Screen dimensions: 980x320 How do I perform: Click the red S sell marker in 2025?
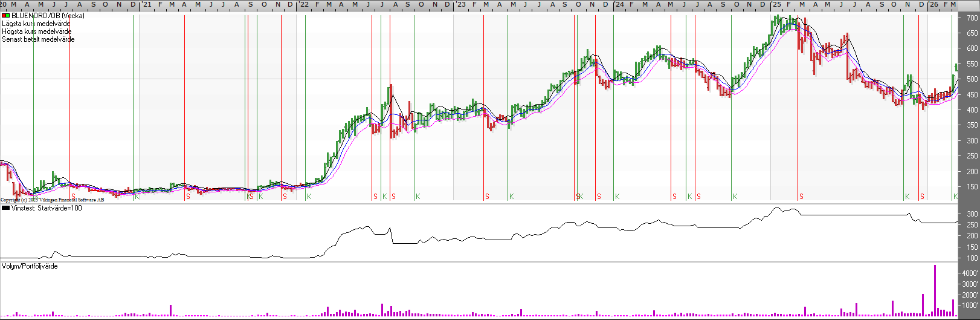(x=801, y=197)
